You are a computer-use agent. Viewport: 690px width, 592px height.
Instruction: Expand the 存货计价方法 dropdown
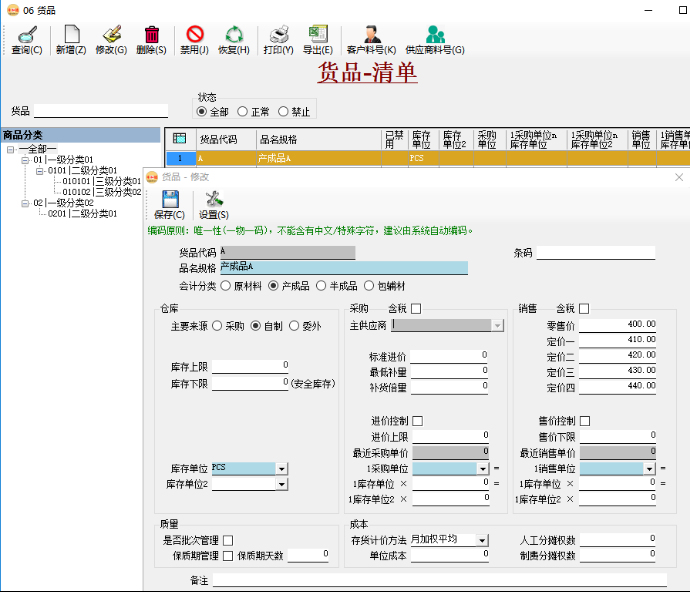tap(483, 540)
